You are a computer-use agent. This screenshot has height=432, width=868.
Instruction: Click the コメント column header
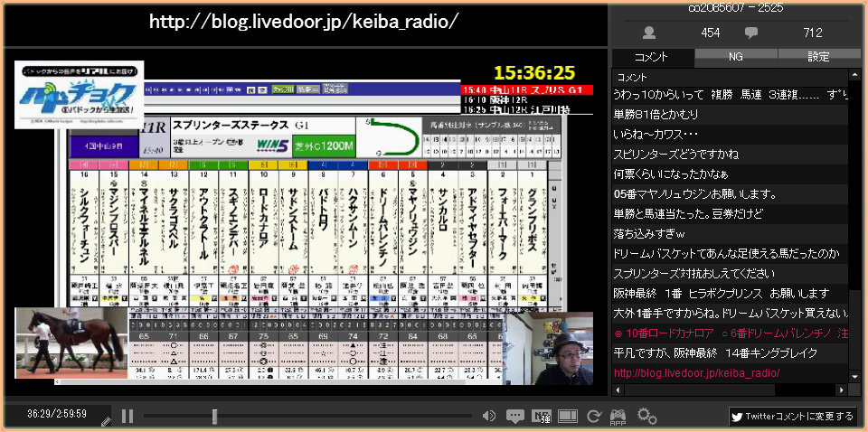tap(731, 78)
